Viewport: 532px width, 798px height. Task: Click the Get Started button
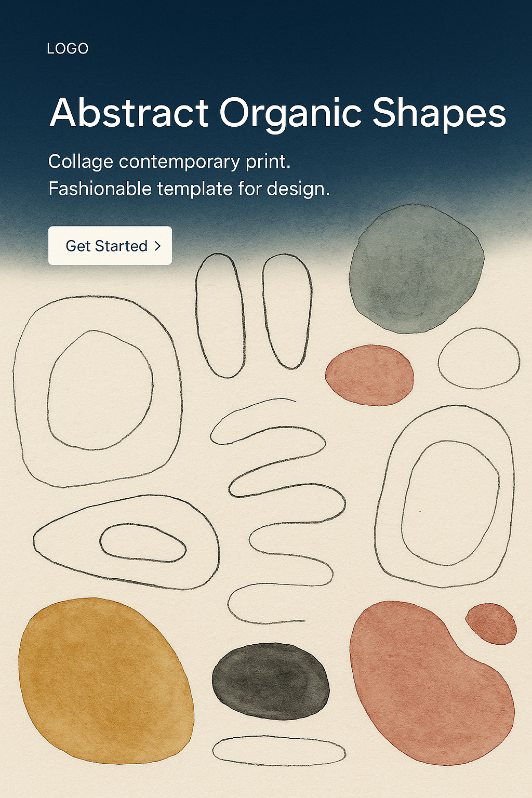click(x=110, y=245)
